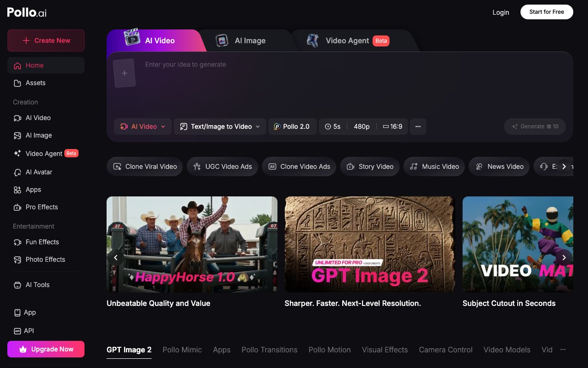
Task: Open the GPT Image 2 banner
Action: pos(370,244)
